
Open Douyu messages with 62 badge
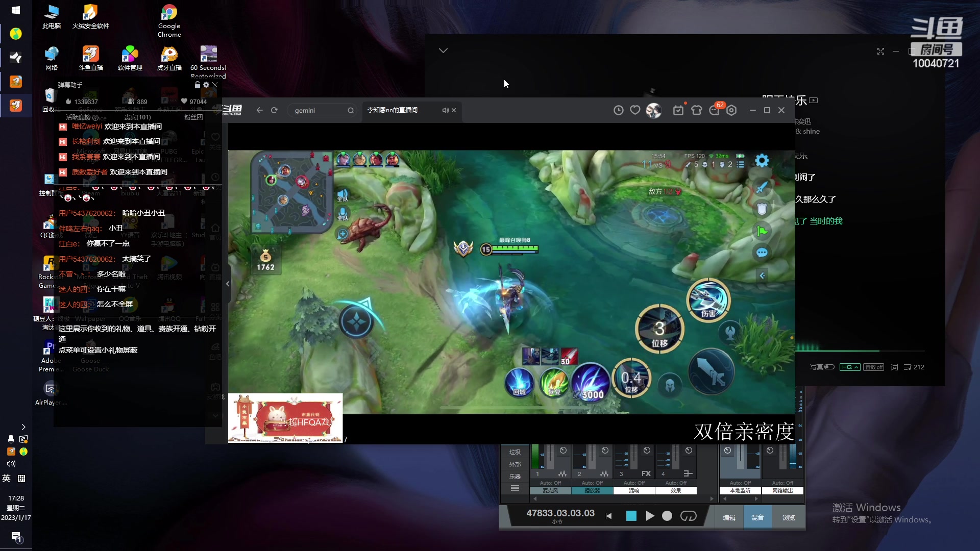click(x=715, y=110)
